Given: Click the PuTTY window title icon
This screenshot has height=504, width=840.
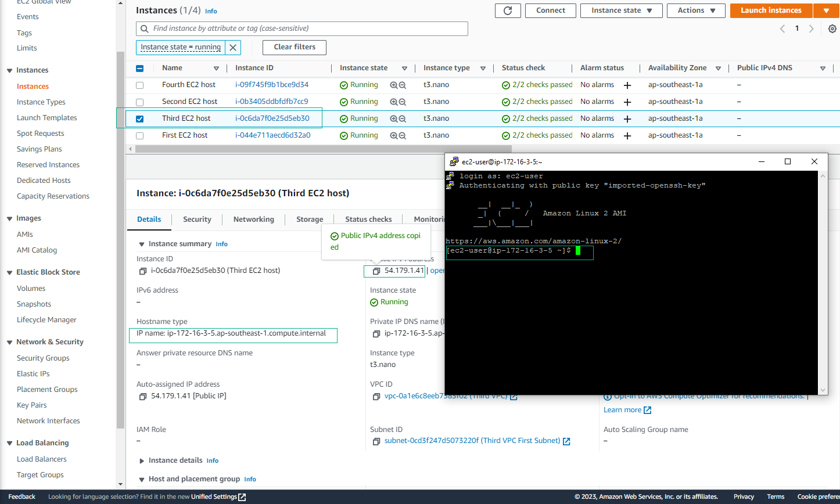Looking at the screenshot, I should (454, 161).
